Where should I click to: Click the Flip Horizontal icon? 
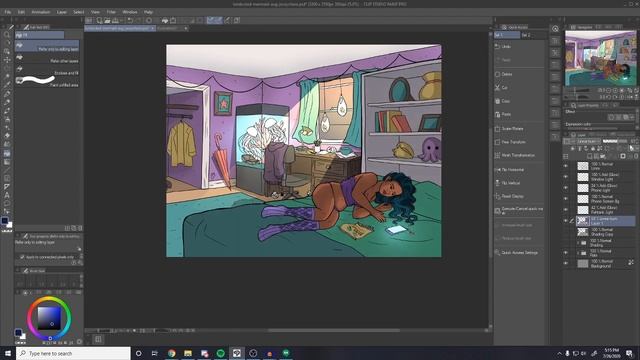pos(497,169)
